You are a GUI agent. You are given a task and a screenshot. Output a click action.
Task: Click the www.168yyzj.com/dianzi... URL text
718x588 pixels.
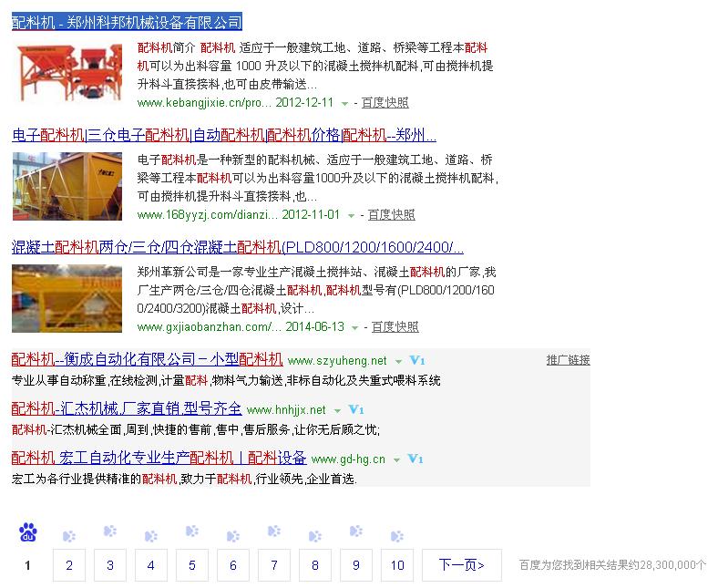click(x=208, y=215)
